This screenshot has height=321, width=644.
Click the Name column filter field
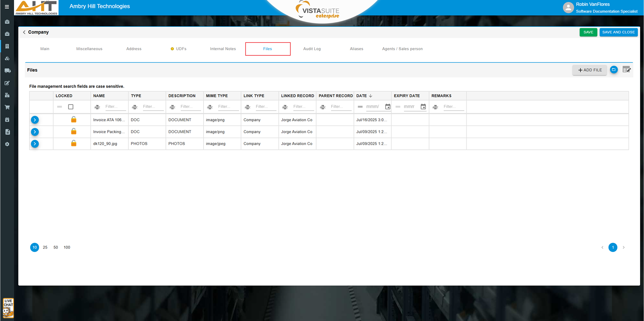pyautogui.click(x=115, y=107)
